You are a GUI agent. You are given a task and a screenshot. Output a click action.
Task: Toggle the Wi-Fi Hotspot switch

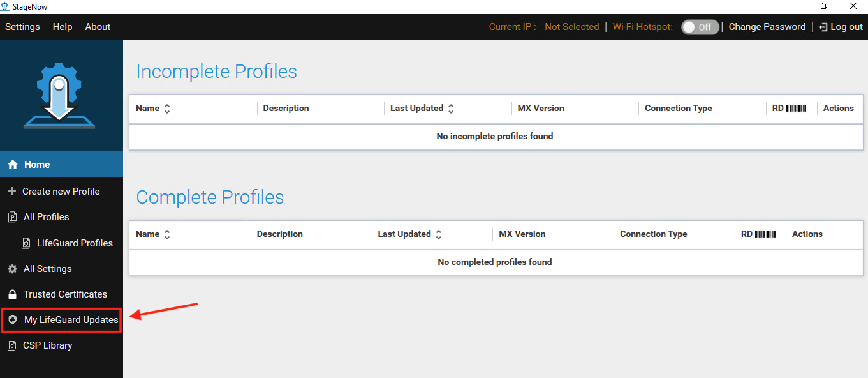pos(700,27)
